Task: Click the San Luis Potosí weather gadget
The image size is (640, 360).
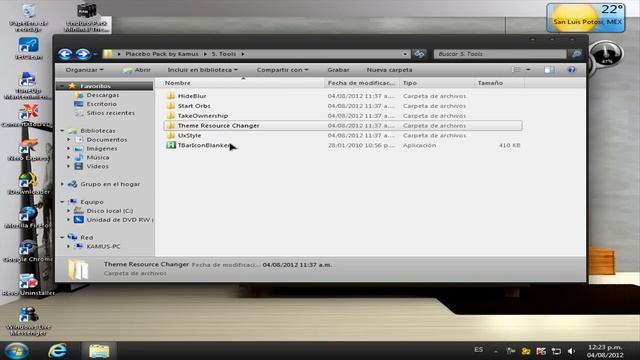Action: coord(586,18)
